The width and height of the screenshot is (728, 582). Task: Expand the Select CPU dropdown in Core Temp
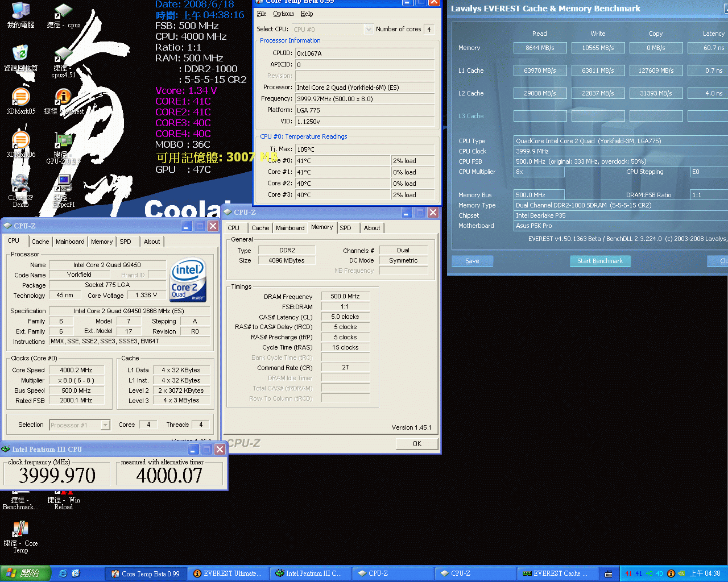tap(368, 29)
